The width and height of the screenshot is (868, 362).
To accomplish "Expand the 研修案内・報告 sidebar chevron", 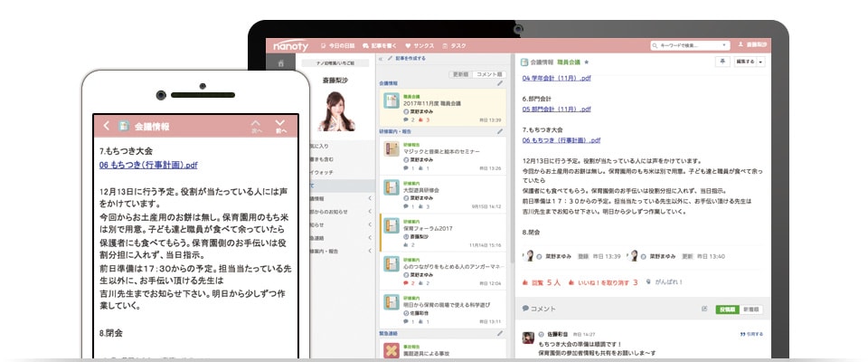I will [x=370, y=251].
